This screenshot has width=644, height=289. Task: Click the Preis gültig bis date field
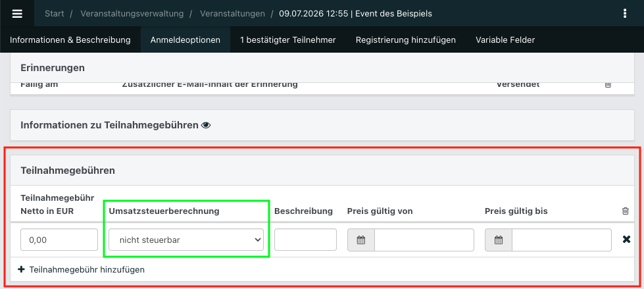[562, 240]
